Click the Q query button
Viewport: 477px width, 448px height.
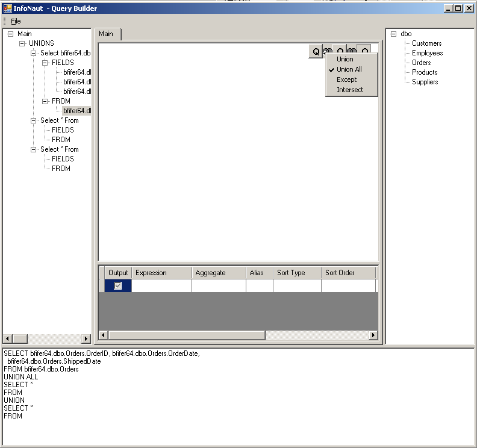[316, 52]
